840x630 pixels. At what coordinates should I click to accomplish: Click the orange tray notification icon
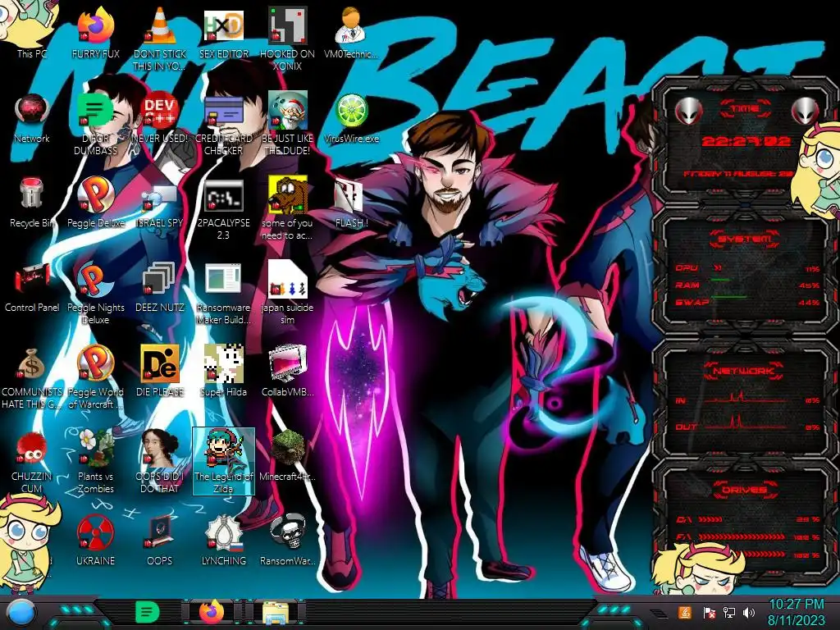point(685,612)
